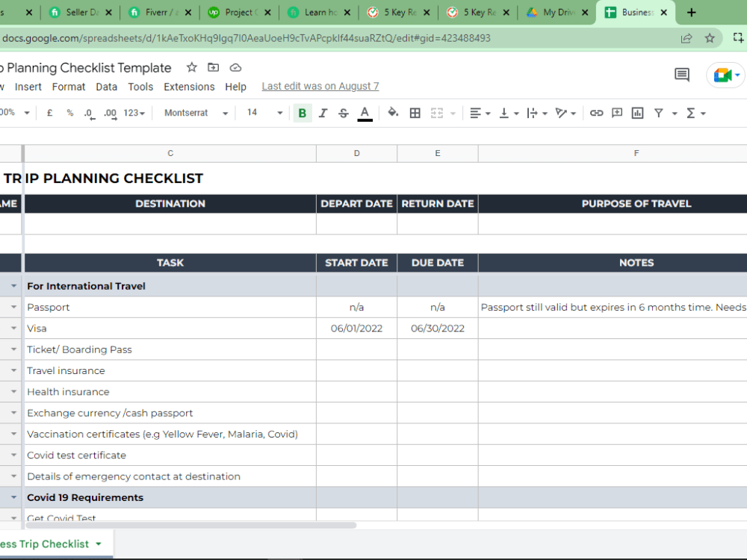The height and width of the screenshot is (560, 747).
Task: Format as currency with pound icon
Action: 49,113
